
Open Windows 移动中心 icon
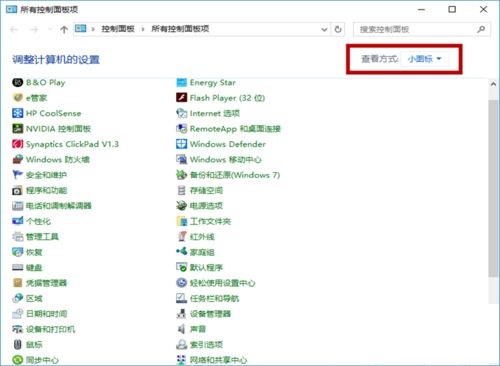point(181,159)
